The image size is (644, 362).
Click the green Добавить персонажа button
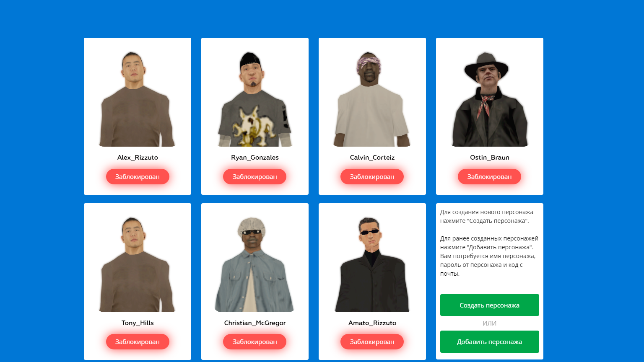point(490,342)
